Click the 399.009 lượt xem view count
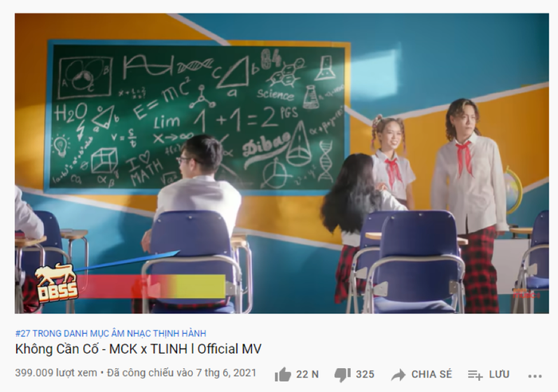Image resolution: width=558 pixels, height=392 pixels. (56, 373)
